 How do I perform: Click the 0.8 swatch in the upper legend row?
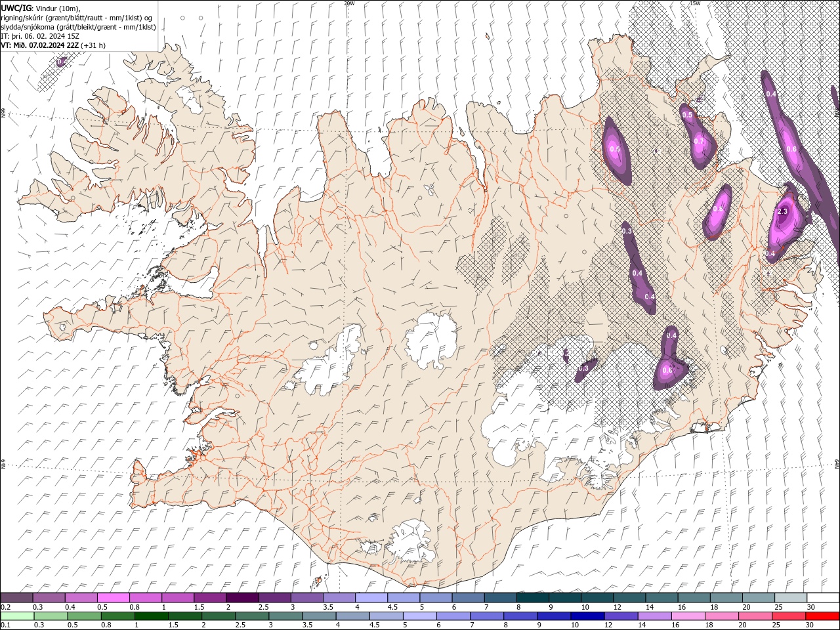pos(145,598)
